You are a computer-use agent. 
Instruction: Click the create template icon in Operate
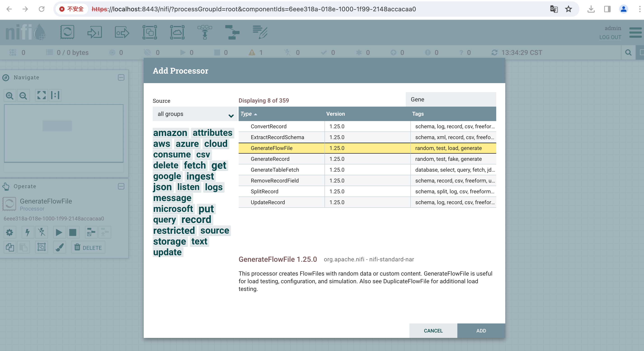pyautogui.click(x=91, y=232)
